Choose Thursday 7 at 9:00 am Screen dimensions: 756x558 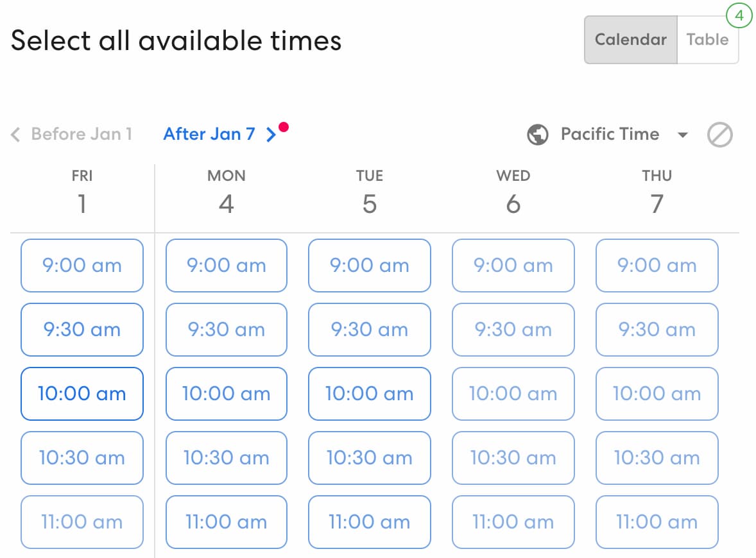657,266
